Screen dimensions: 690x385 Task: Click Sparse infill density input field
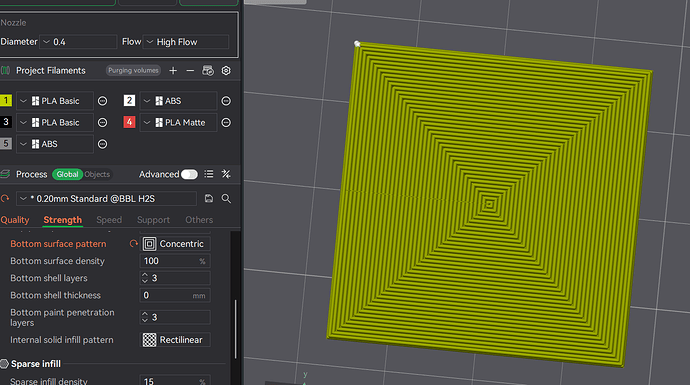point(175,381)
